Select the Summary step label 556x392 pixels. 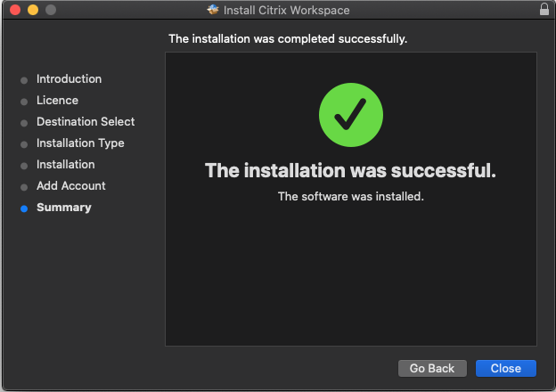click(64, 208)
